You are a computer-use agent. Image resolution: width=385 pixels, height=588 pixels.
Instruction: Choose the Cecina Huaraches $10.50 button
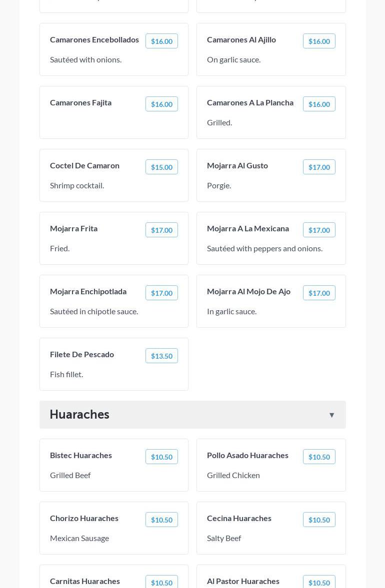319,520
